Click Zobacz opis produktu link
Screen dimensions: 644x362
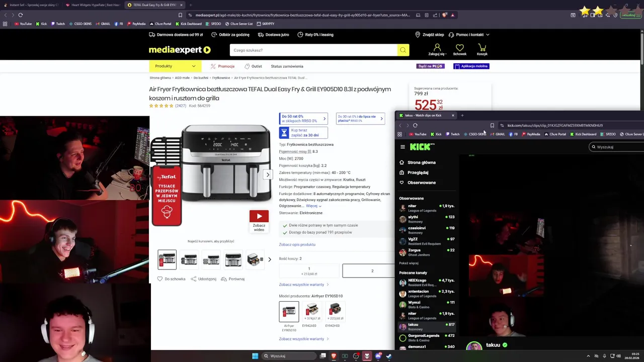click(297, 245)
